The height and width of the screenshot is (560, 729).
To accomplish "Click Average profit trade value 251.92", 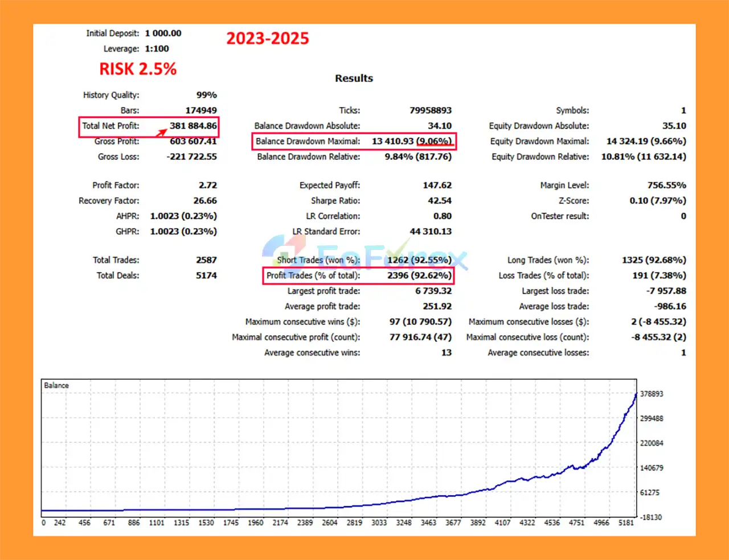I will [437, 306].
